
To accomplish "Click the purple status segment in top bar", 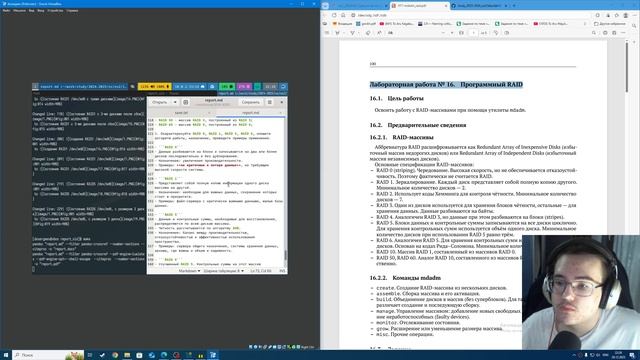I will (244, 87).
